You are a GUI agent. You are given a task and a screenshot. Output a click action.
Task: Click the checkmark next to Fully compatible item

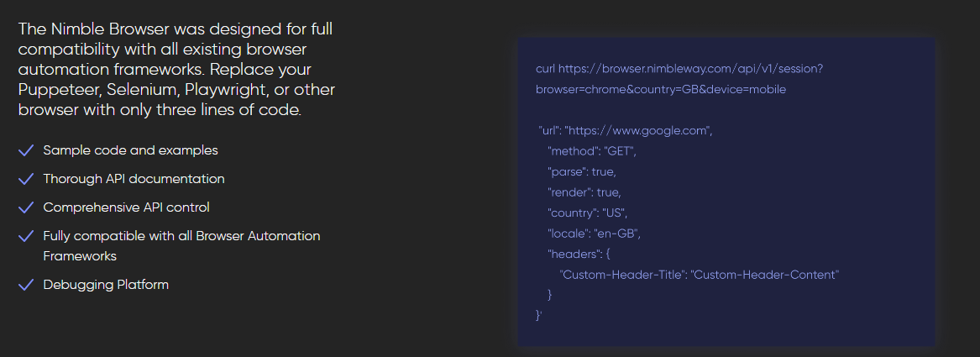pos(26,236)
